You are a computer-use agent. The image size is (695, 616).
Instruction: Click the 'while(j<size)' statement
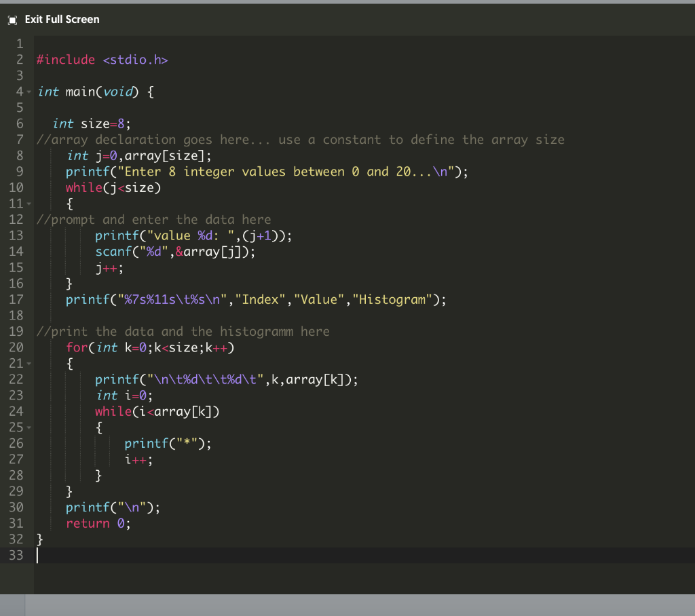pyautogui.click(x=113, y=188)
